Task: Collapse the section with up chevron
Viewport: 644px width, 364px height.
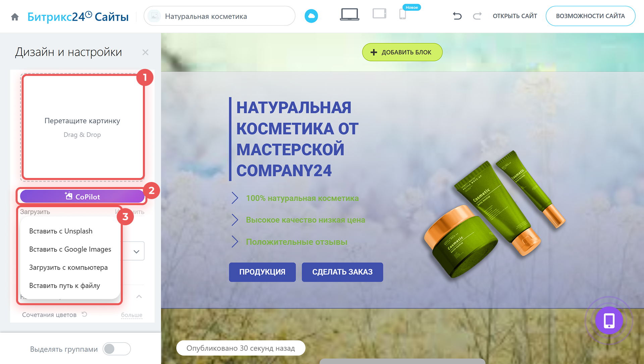Action: (139, 297)
